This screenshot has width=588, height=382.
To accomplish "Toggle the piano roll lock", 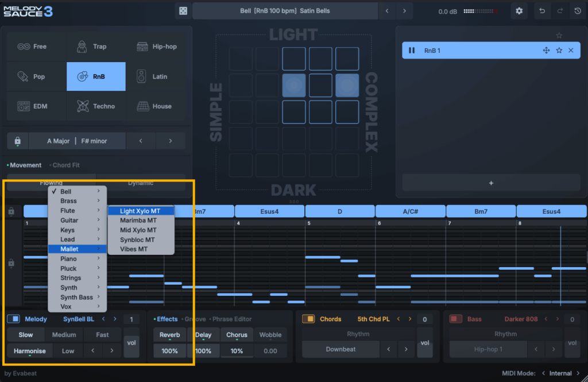I will tap(11, 263).
